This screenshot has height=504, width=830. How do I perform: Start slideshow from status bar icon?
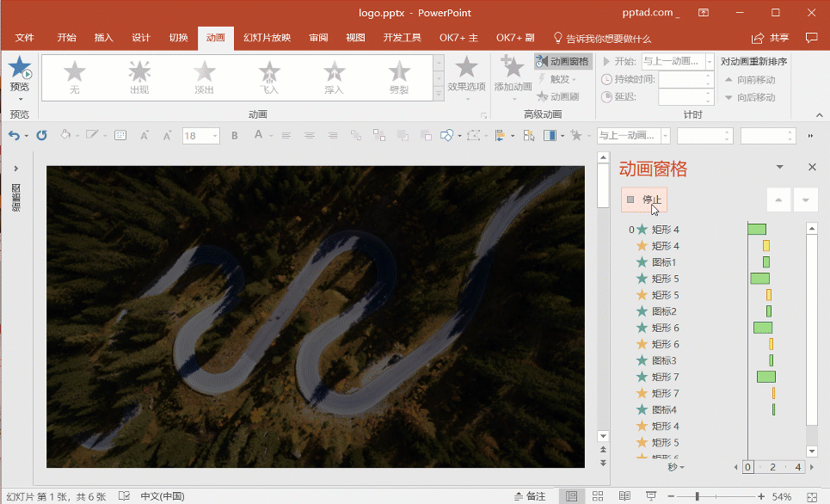tap(651, 496)
